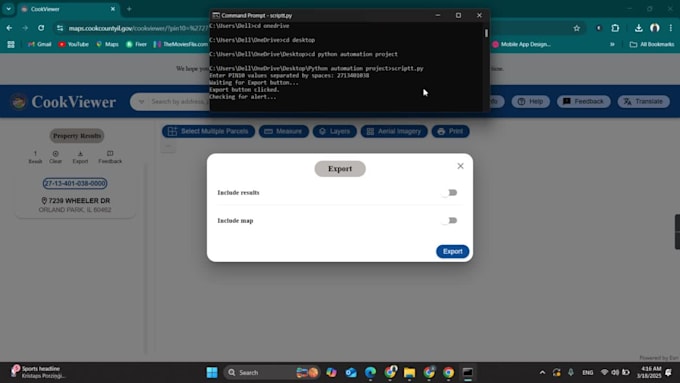Open a new browser tab
Viewport: 680px width, 383px height.
(x=129, y=9)
